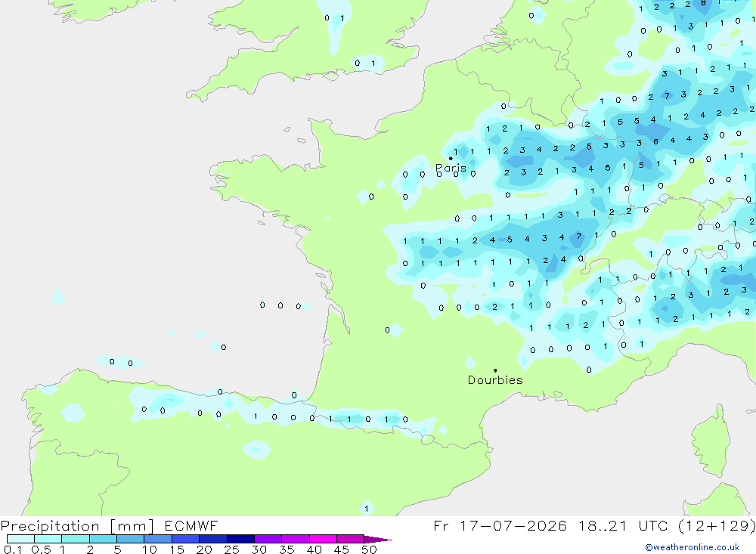The width and height of the screenshot is (756, 554).
Task: Pick the 5–10 mm legend color swatch
Action: click(130, 539)
